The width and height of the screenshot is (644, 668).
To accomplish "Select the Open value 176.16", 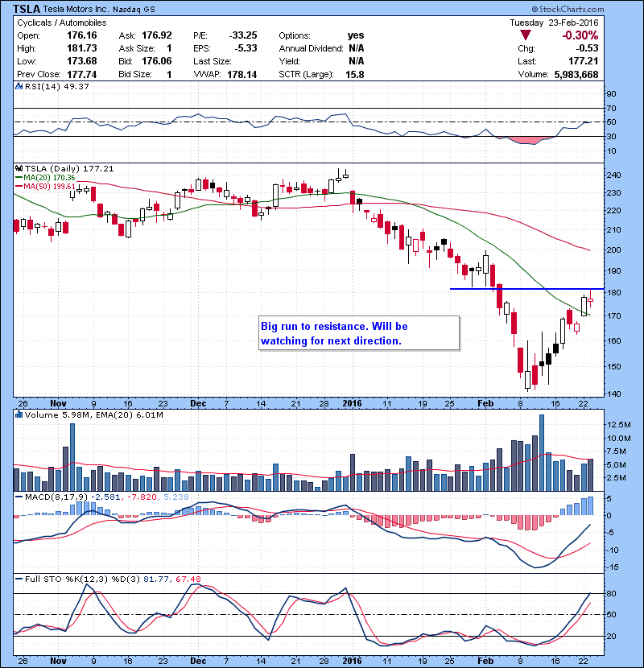I will click(x=82, y=35).
